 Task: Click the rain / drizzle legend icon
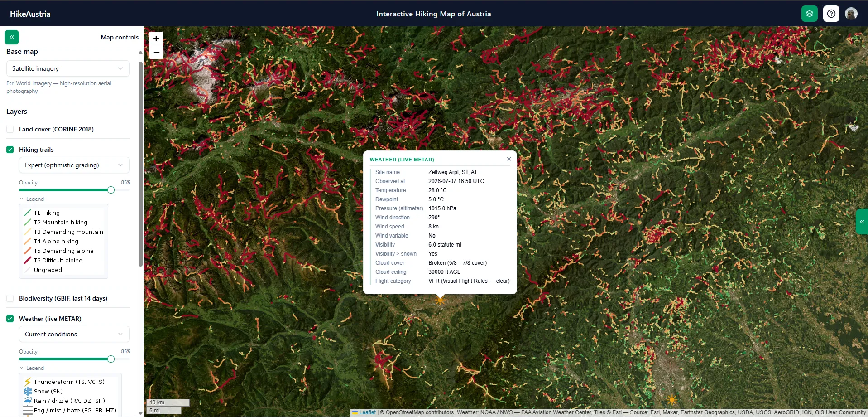click(x=28, y=401)
